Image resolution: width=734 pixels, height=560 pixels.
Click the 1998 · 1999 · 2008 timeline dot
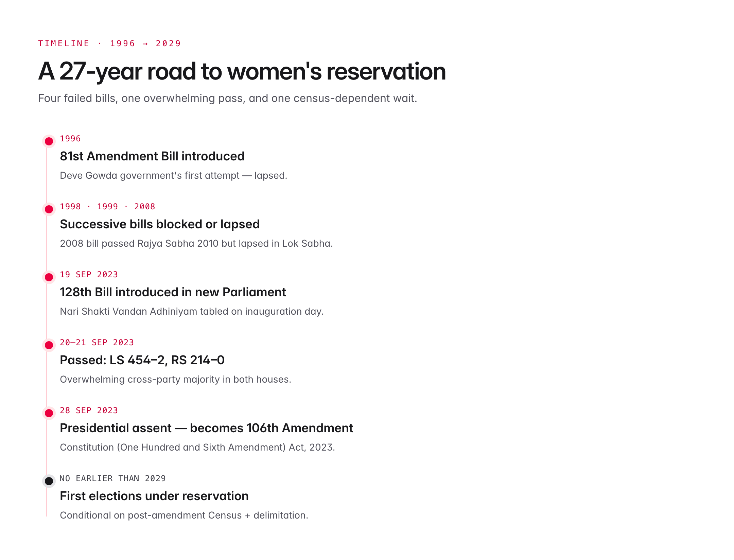49,209
